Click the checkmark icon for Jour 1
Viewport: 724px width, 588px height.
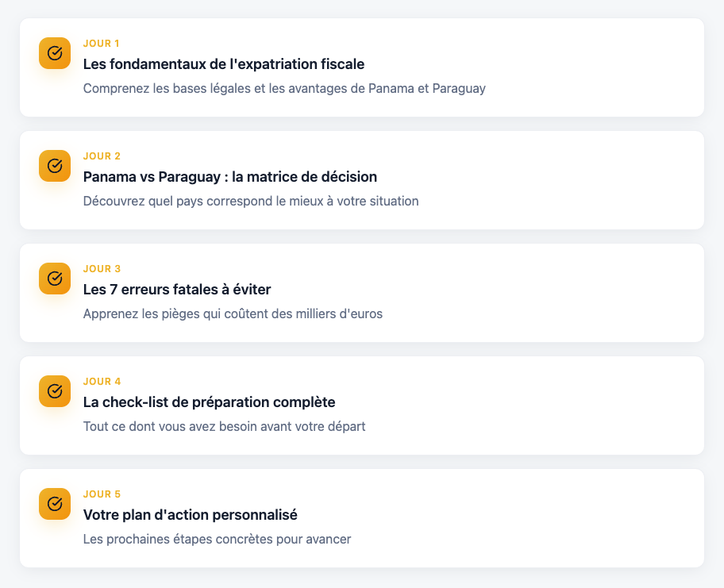tap(55, 53)
